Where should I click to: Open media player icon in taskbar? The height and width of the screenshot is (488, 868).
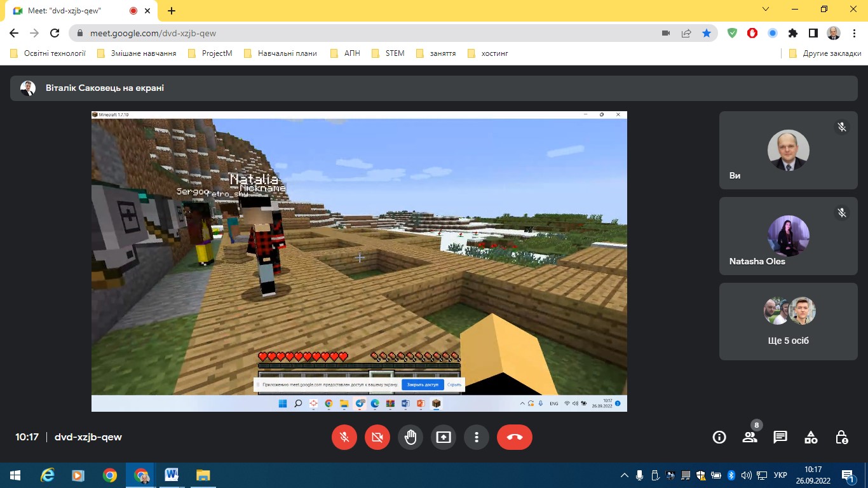tap(78, 475)
